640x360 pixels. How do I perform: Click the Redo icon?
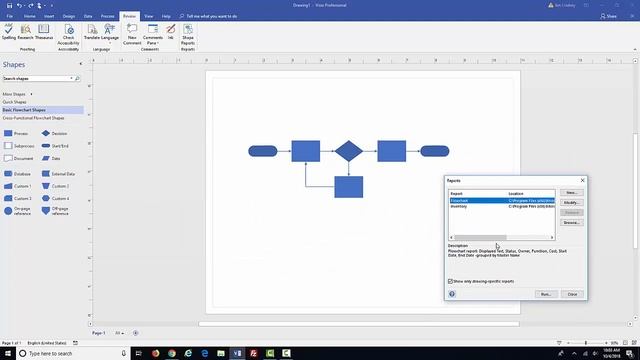31,5
